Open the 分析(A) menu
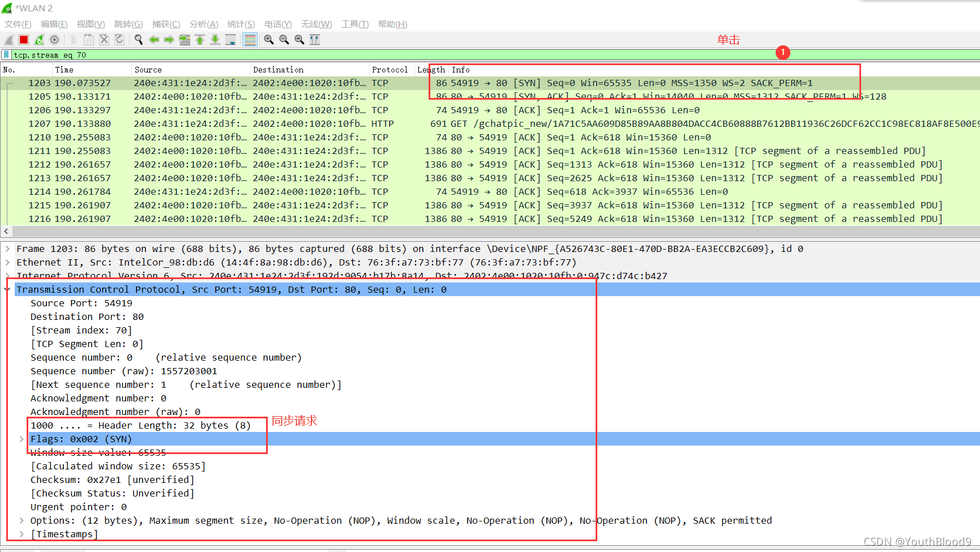Screen dimensions: 980x552 pyautogui.click(x=204, y=24)
